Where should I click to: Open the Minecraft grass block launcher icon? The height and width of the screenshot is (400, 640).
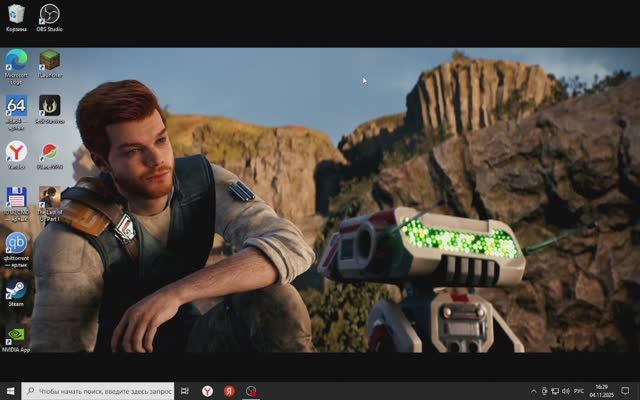50,64
